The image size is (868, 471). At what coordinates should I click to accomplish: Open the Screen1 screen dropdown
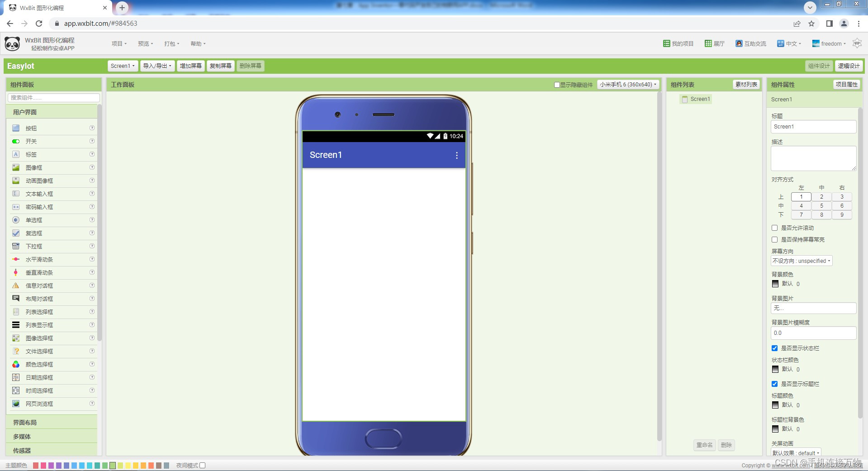click(122, 66)
